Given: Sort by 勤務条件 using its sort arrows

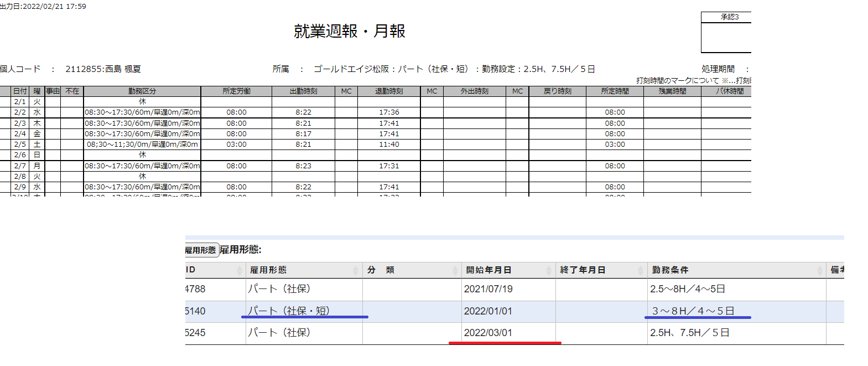Looking at the screenshot, I should pos(820,270).
